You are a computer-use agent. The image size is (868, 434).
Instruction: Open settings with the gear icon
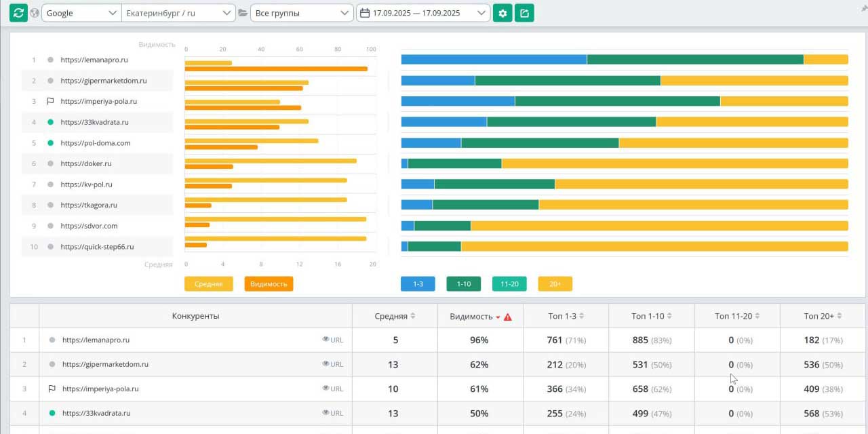coord(502,13)
